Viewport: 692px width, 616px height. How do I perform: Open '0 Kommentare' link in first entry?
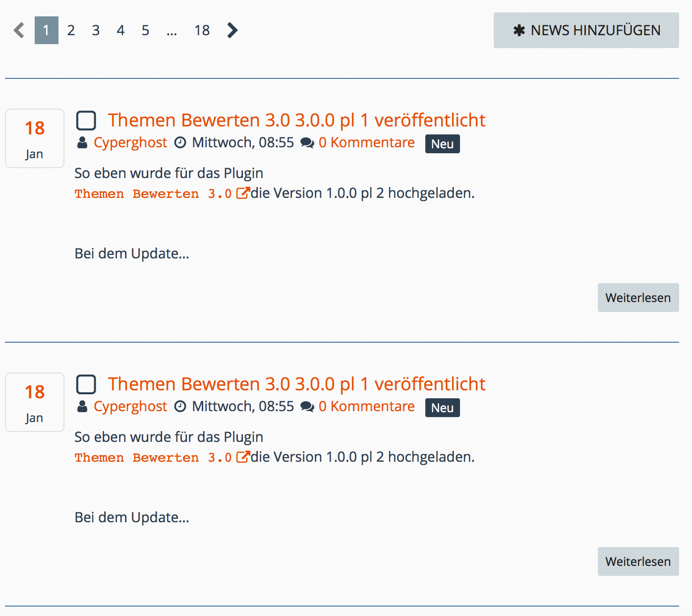pyautogui.click(x=366, y=143)
